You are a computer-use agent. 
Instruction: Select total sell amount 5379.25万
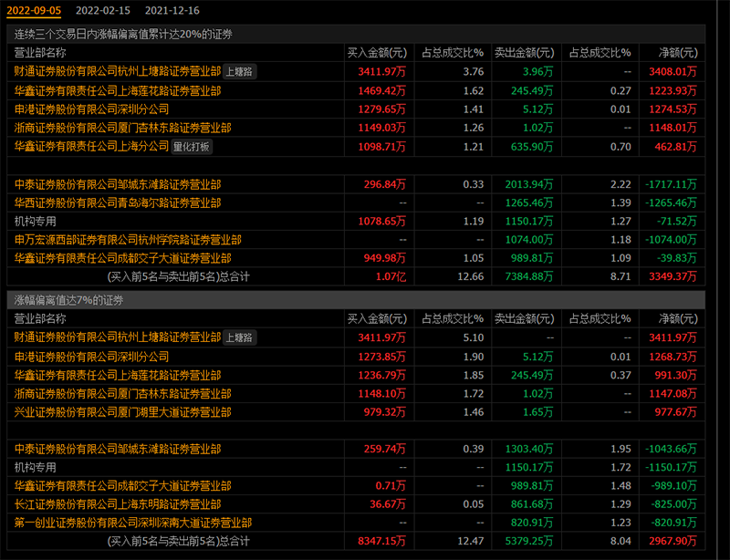(529, 541)
